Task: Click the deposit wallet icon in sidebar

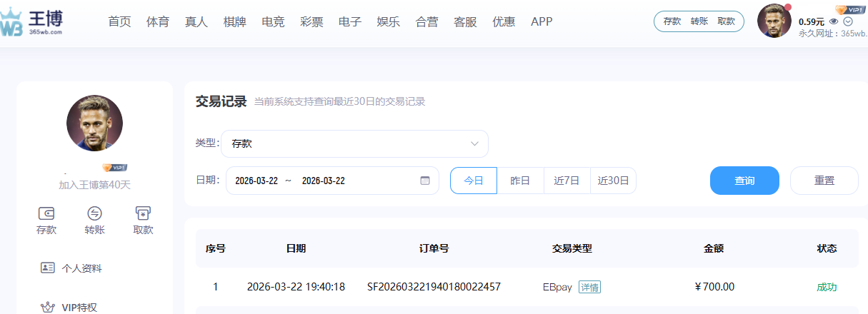Action: point(46,213)
